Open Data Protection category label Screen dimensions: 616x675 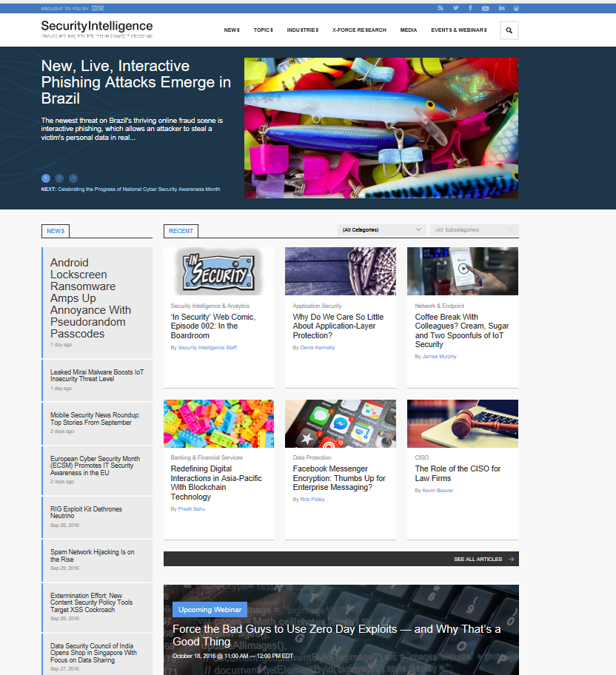(x=312, y=457)
